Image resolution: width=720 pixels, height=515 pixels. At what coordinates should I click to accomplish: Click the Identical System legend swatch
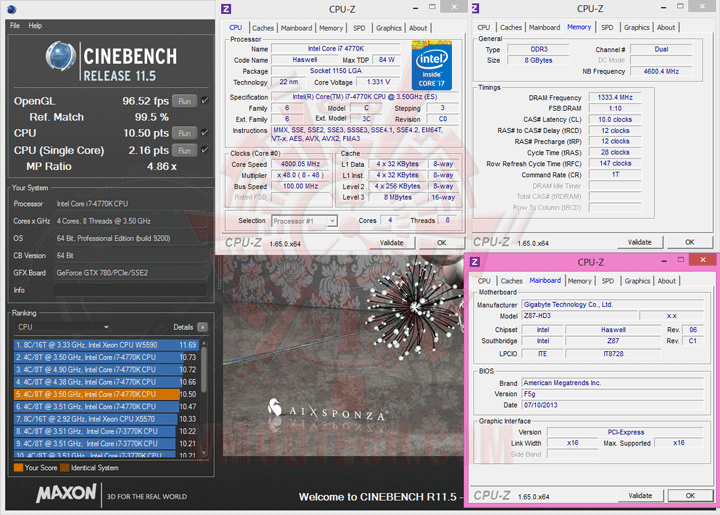[65, 468]
